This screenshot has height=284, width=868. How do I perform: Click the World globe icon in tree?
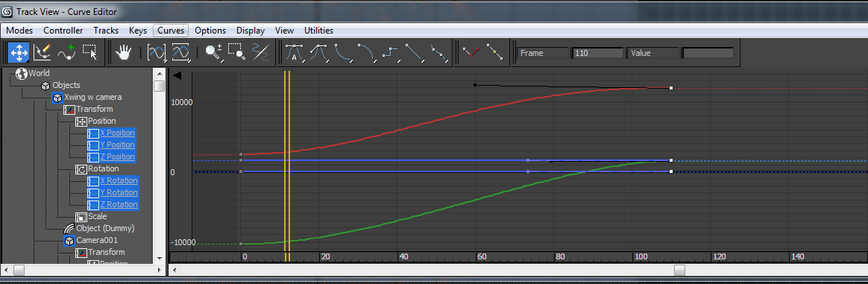22,73
